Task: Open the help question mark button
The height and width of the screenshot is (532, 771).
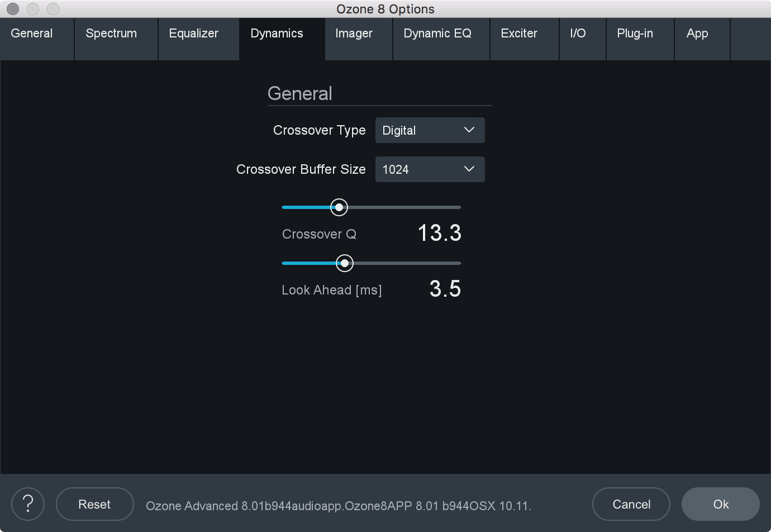Action: tap(28, 504)
